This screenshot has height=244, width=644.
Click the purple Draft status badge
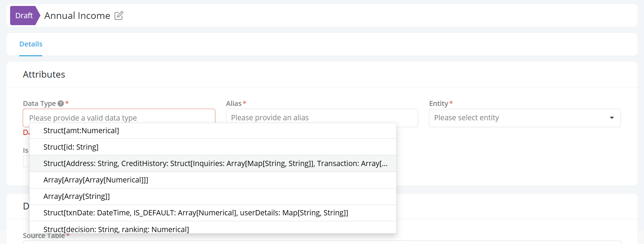click(24, 16)
